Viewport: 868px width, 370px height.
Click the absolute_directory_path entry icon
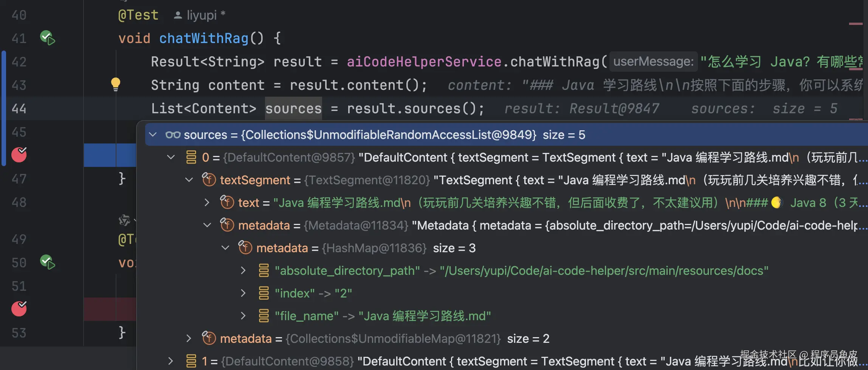[263, 270]
